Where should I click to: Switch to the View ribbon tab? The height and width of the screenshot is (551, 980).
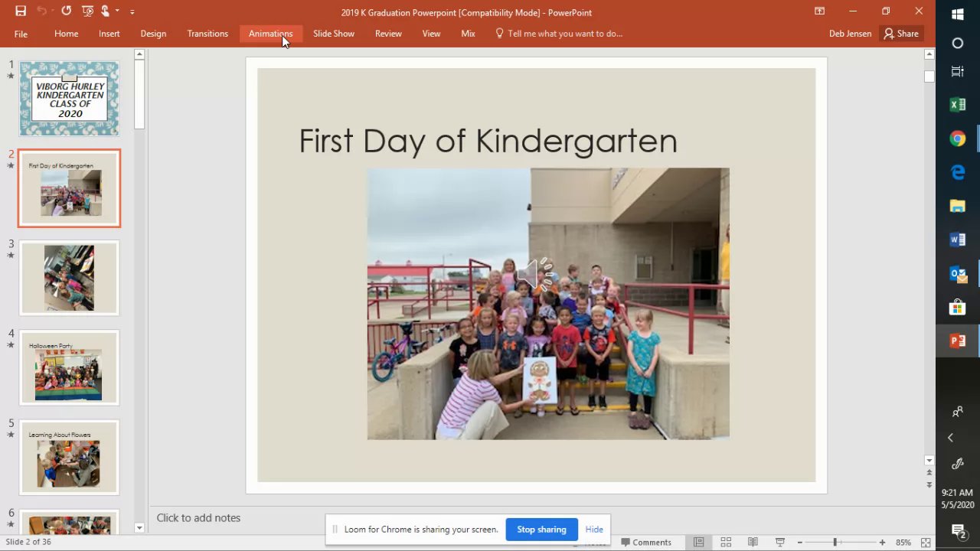click(431, 34)
